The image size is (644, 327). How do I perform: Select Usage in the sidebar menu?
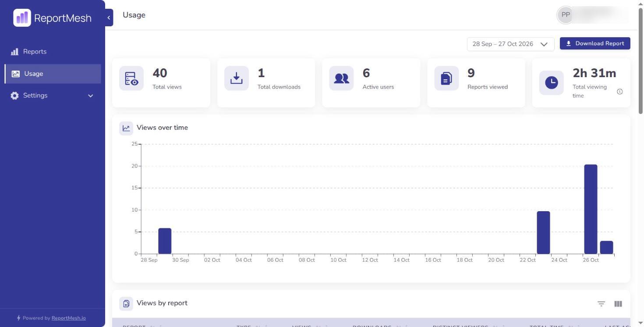[53, 74]
